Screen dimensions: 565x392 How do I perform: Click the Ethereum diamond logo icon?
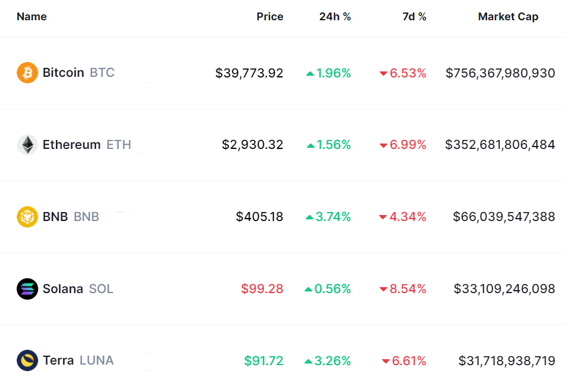(27, 145)
